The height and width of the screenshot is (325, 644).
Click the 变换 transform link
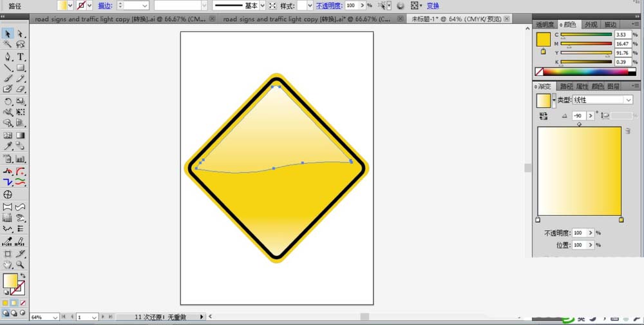pos(433,6)
